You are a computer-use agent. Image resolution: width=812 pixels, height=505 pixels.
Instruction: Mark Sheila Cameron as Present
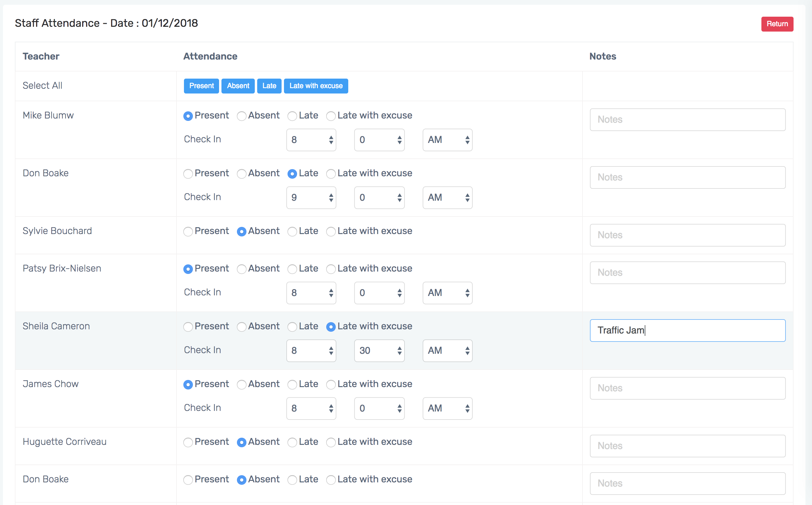[188, 327]
